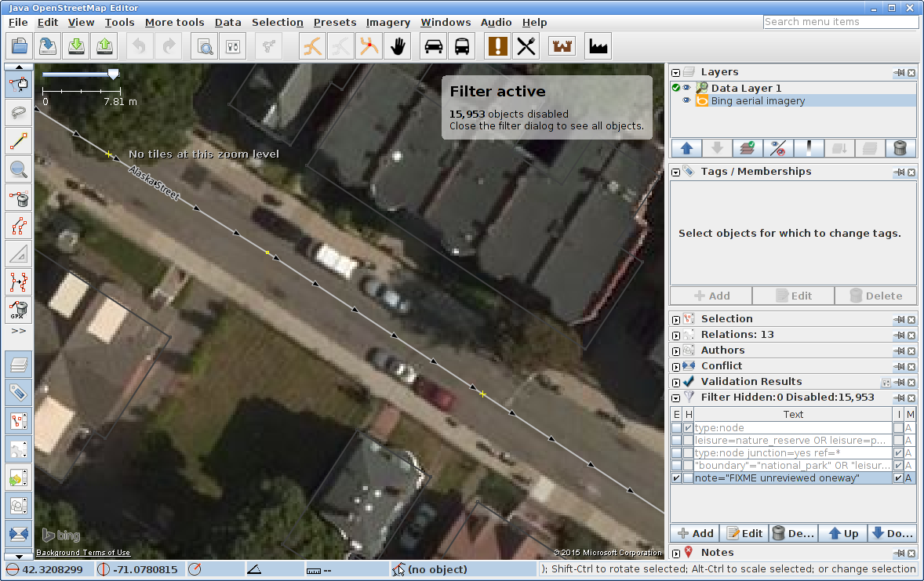Open the Presets menu
The height and width of the screenshot is (581, 924).
(x=334, y=22)
